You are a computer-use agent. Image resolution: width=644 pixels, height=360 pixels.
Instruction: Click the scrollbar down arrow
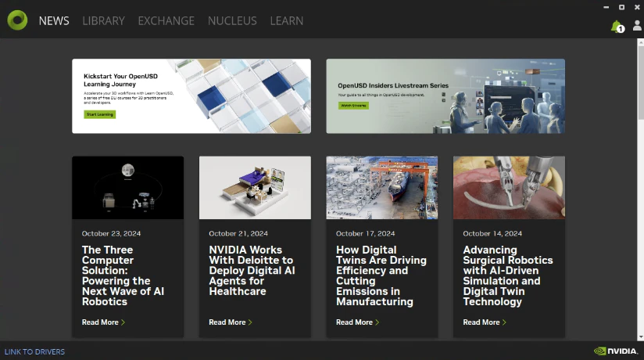[x=641, y=337]
